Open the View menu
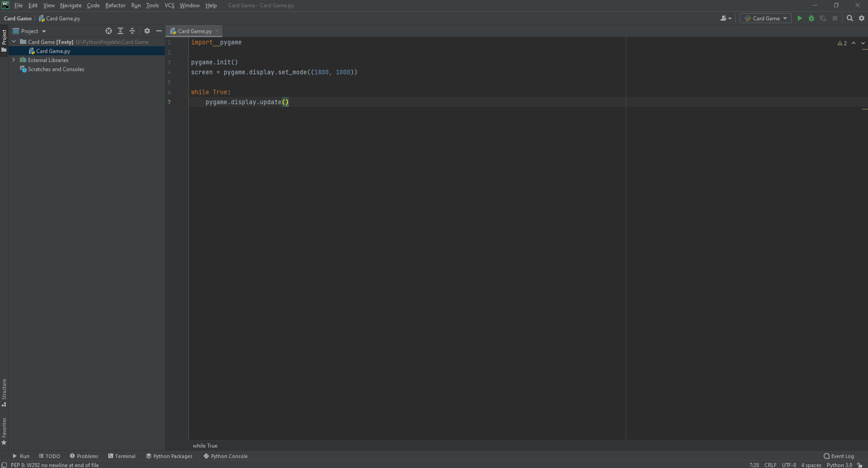 click(49, 5)
